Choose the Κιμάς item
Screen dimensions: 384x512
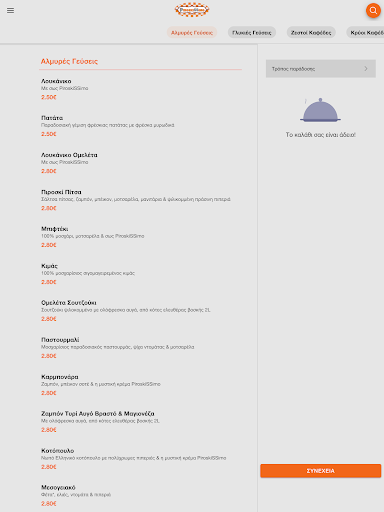[140, 274]
